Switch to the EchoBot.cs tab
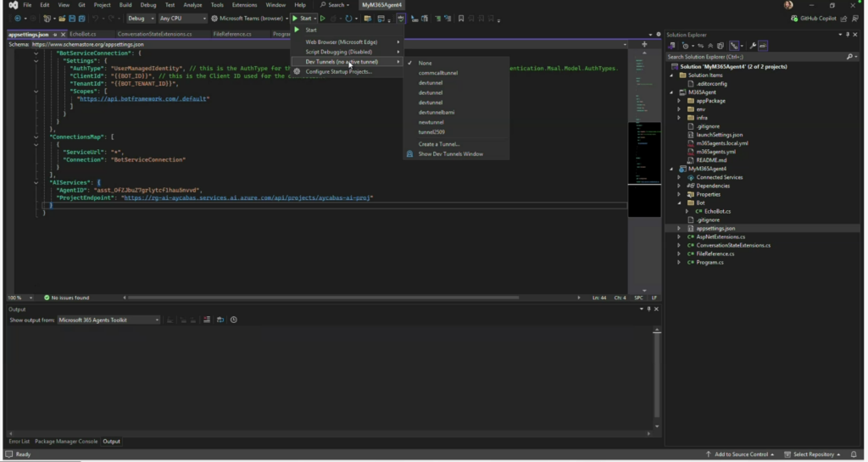The image size is (868, 462). click(x=82, y=34)
